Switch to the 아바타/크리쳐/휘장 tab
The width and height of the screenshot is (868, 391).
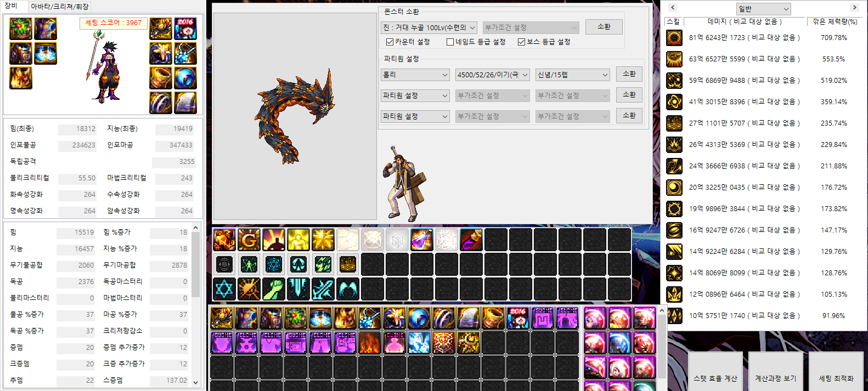(59, 7)
